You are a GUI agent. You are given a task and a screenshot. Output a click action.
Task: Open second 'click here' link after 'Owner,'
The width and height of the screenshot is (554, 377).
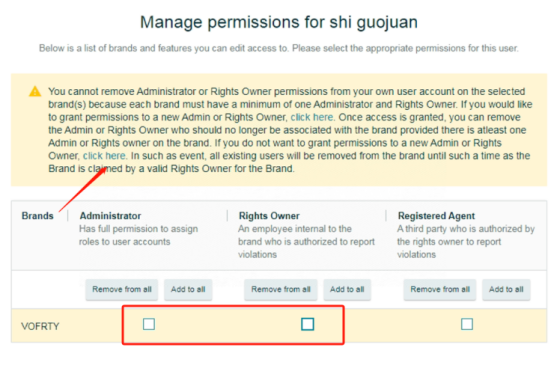tap(105, 156)
